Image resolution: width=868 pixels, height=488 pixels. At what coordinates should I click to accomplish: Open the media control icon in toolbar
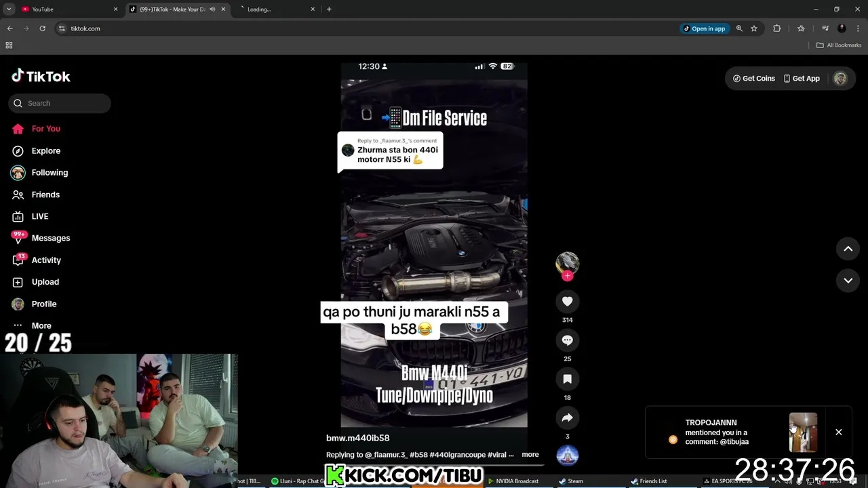825,28
